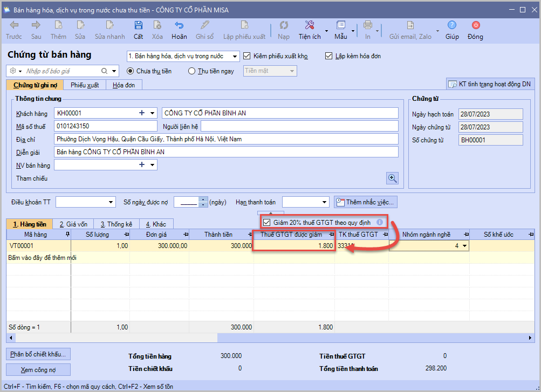Click the Đóng close icon in toolbar
Image resolution: width=541 pixels, height=392 pixels.
[475, 25]
